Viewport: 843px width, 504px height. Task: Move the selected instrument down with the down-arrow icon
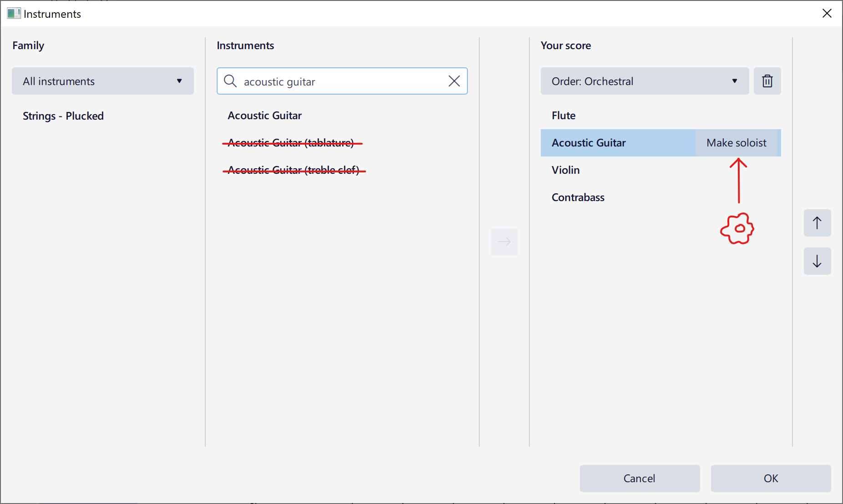(817, 261)
